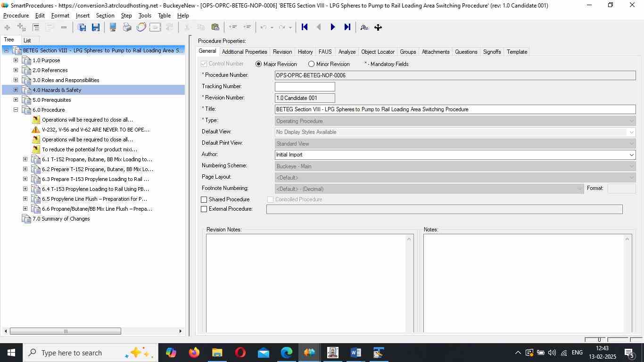
Task: Open the Numbering Scheme dropdown
Action: point(631,166)
